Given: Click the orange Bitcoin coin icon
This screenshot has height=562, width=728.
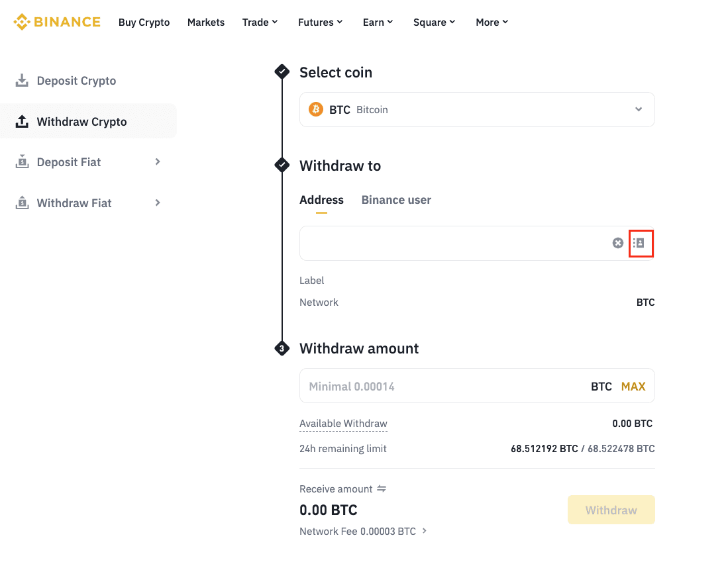Looking at the screenshot, I should click(x=316, y=109).
